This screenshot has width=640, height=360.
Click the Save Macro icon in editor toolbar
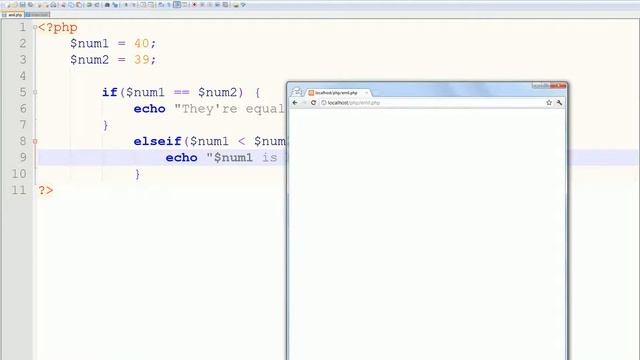[x=225, y=5]
